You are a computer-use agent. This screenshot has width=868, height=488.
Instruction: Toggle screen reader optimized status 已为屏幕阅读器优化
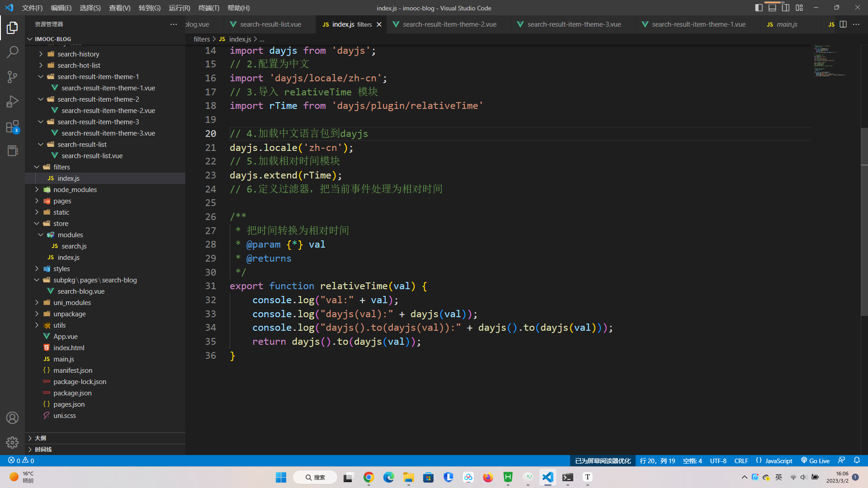tap(603, 460)
